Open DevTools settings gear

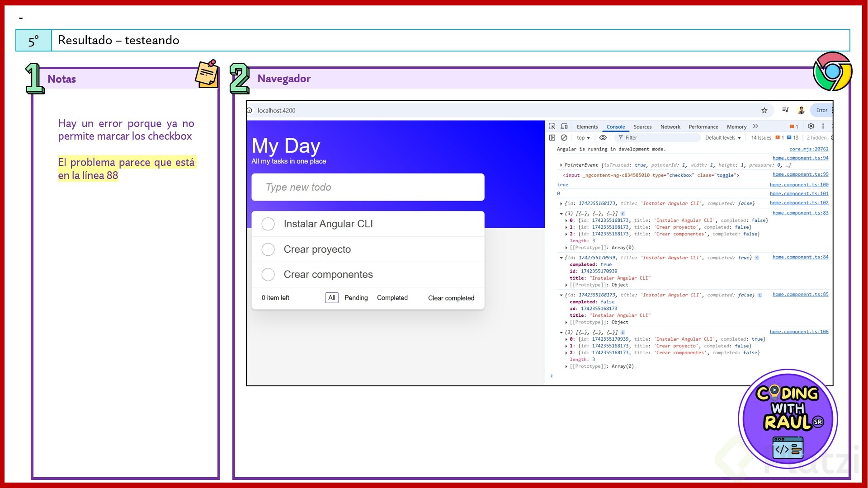tap(811, 127)
